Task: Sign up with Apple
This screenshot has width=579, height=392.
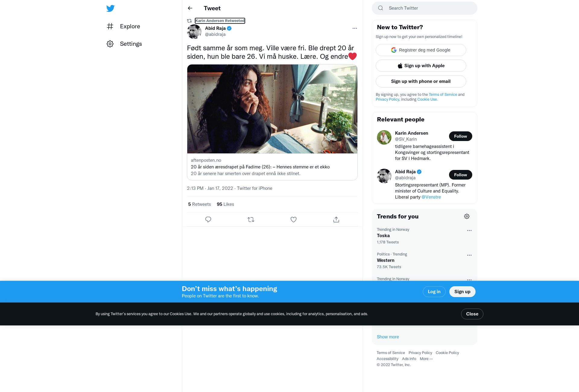Action: click(421, 66)
